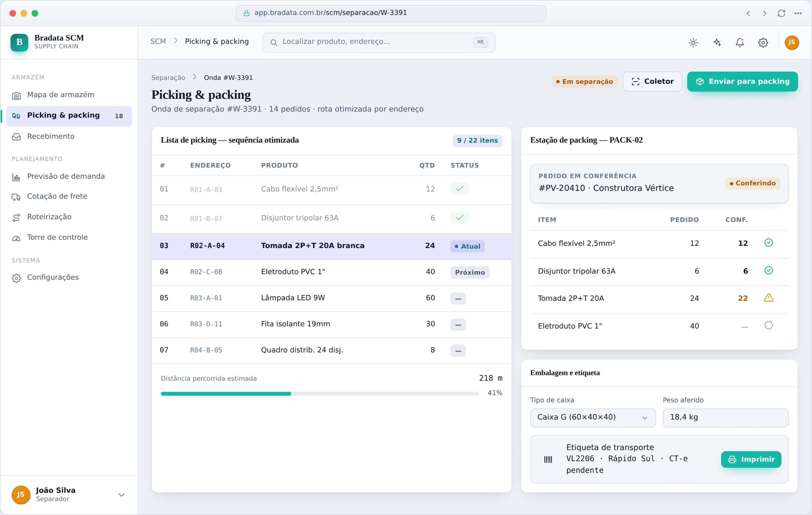Click Enviar para packing button
The height and width of the screenshot is (515, 812).
pos(742,81)
